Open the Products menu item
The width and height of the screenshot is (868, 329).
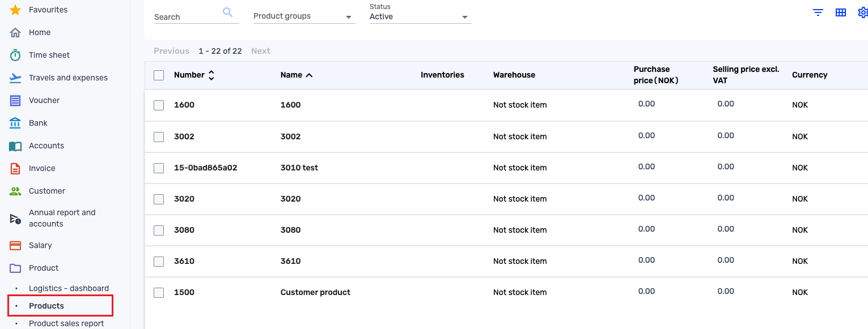coord(46,305)
